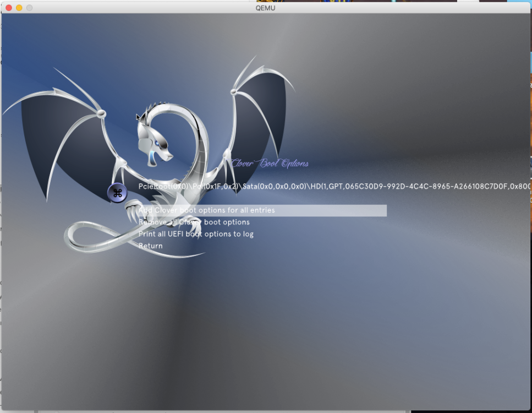Click the 'Clover Boot Options' title

[x=270, y=164]
